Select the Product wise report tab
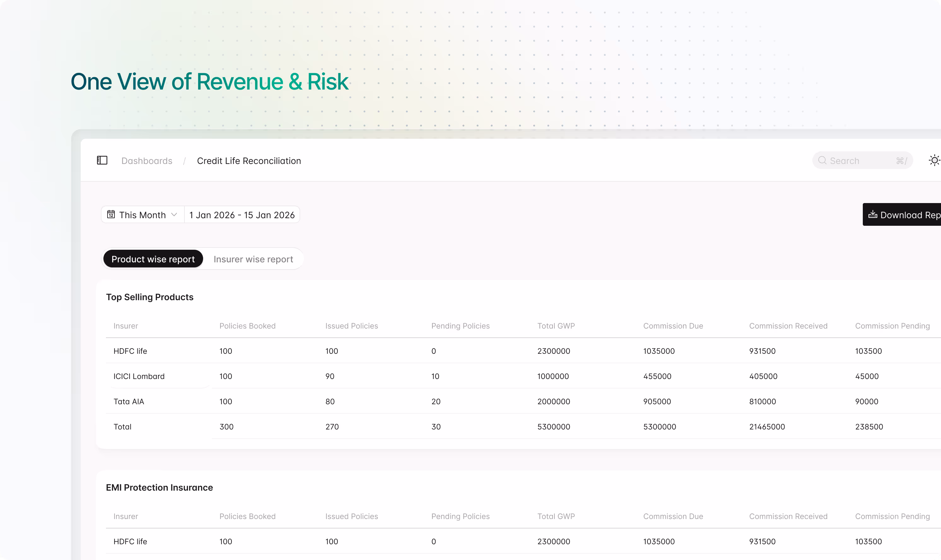This screenshot has height=560, width=941. coord(153,259)
